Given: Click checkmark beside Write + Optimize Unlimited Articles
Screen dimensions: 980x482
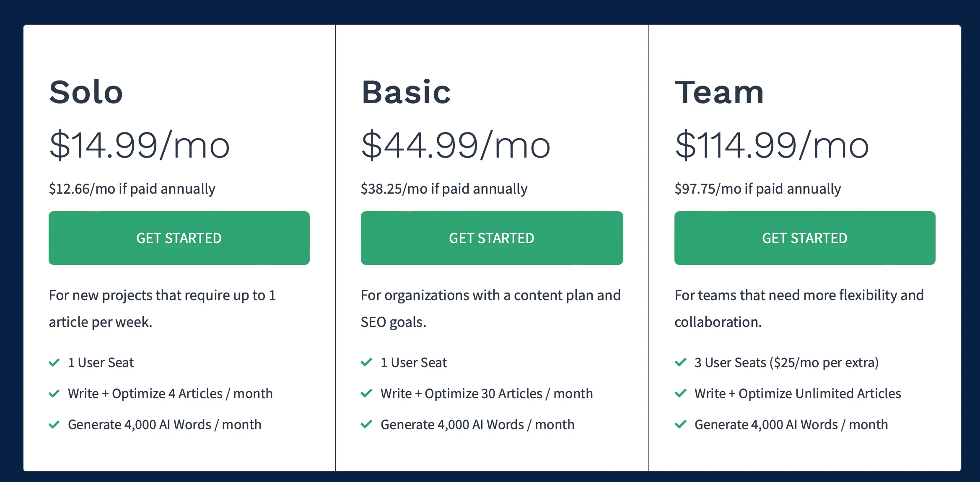Looking at the screenshot, I should click(x=681, y=394).
